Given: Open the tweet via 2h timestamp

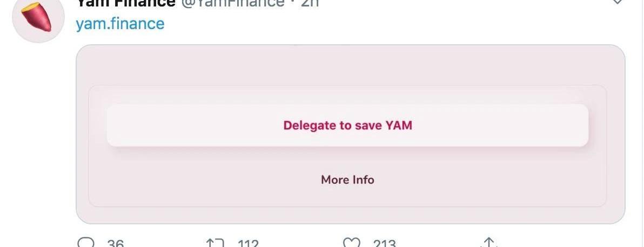Looking at the screenshot, I should coord(310,4).
